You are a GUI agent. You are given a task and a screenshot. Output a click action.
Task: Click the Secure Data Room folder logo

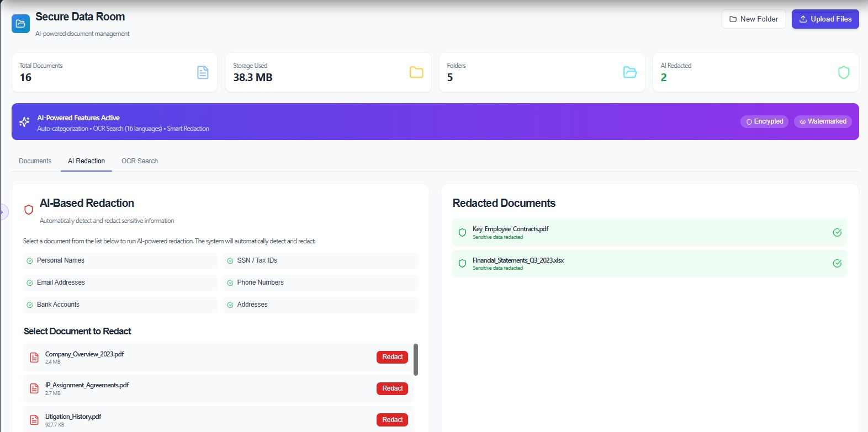20,24
